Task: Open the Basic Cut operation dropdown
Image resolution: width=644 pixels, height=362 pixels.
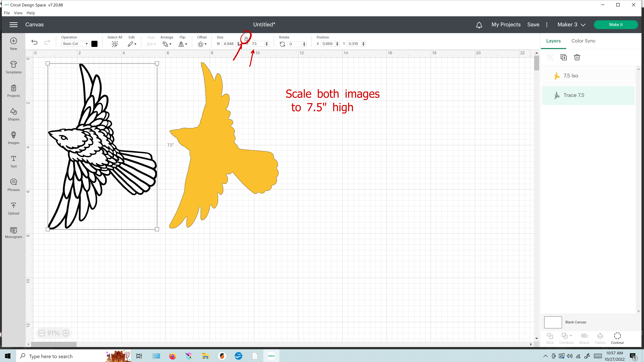Action: [x=75, y=44]
